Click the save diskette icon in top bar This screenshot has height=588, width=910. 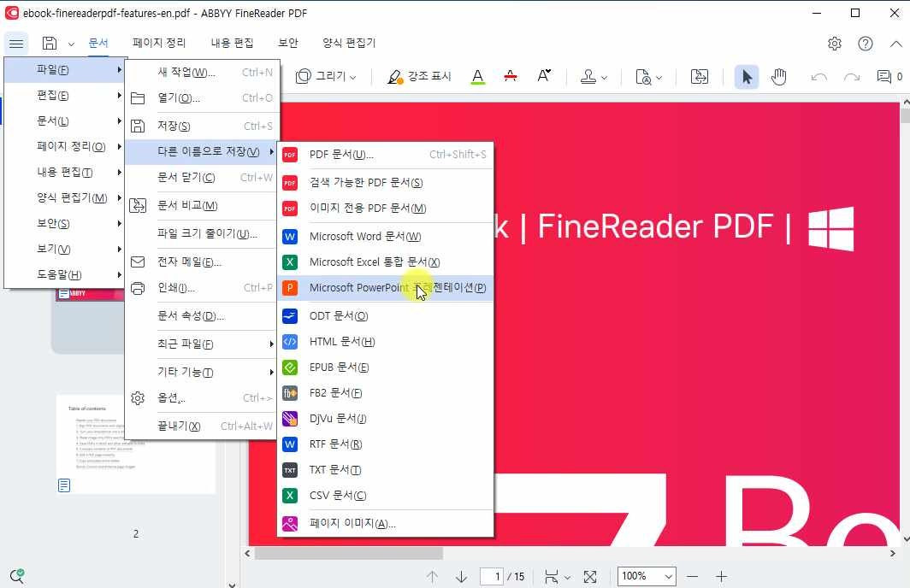[x=50, y=44]
